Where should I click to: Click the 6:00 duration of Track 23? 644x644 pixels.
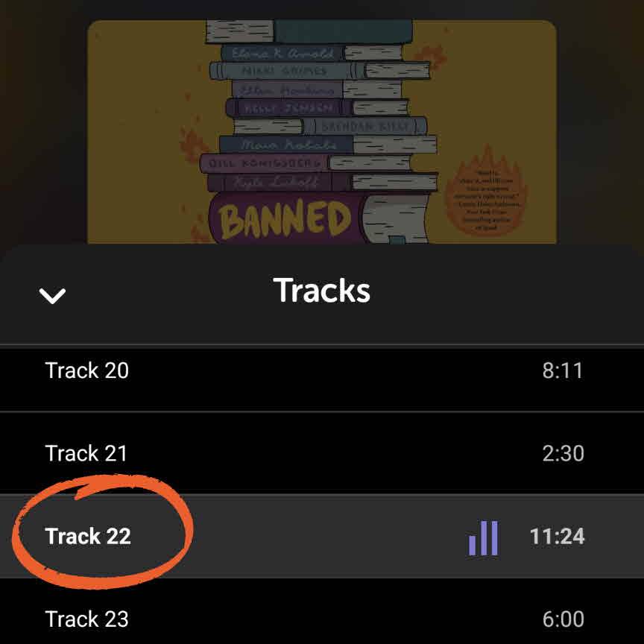click(x=563, y=619)
